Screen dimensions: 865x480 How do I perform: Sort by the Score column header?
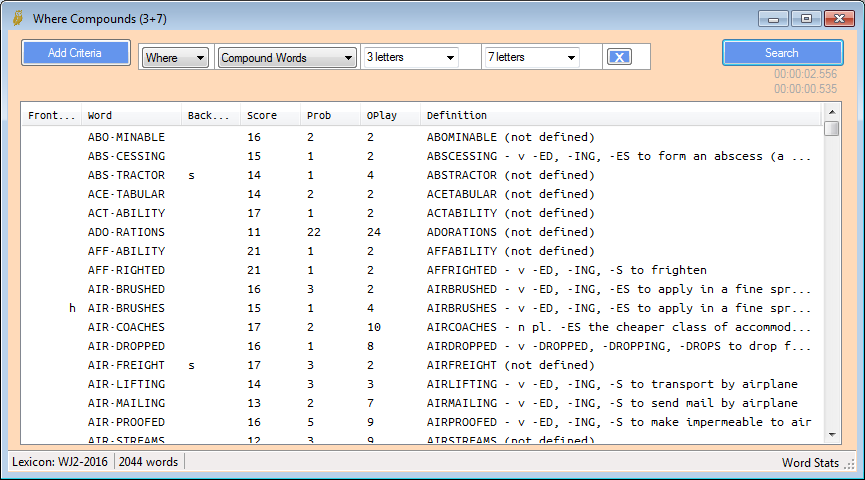270,115
